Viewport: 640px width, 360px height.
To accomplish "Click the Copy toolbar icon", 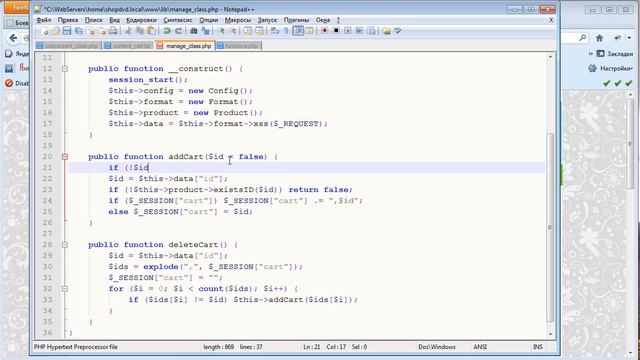I will pos(140,31).
